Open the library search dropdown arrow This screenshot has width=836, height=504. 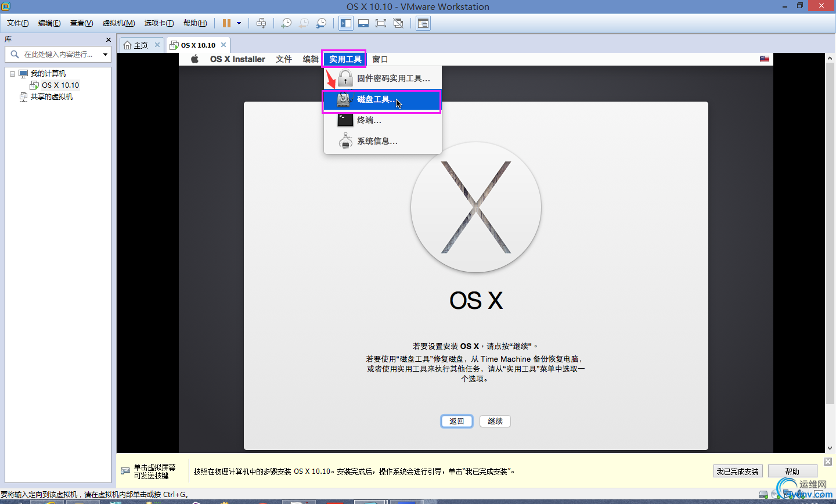105,55
